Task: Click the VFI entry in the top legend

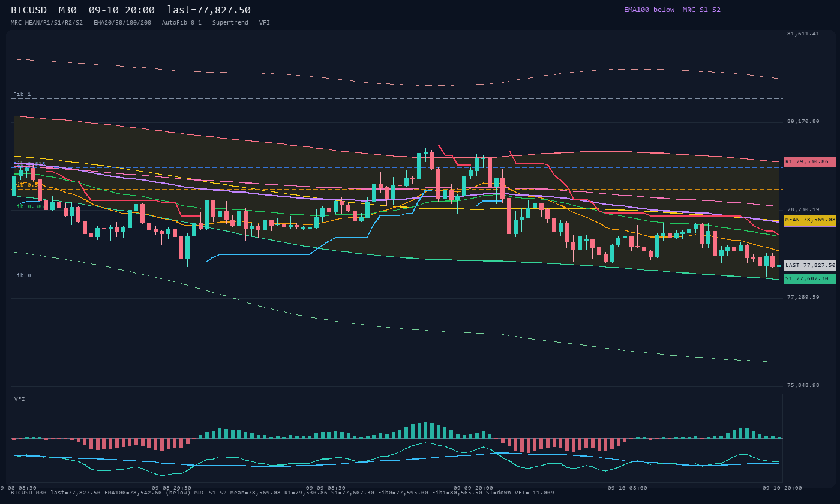Action: point(265,23)
